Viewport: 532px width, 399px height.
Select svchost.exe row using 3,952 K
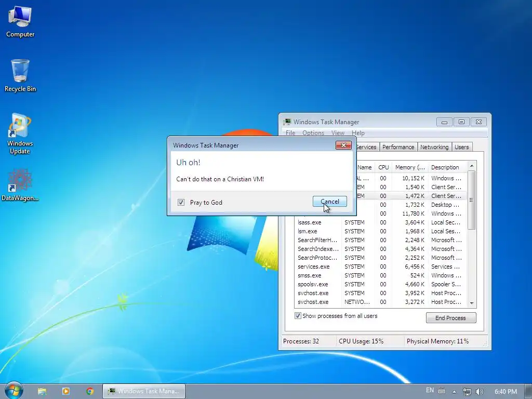tap(380, 293)
